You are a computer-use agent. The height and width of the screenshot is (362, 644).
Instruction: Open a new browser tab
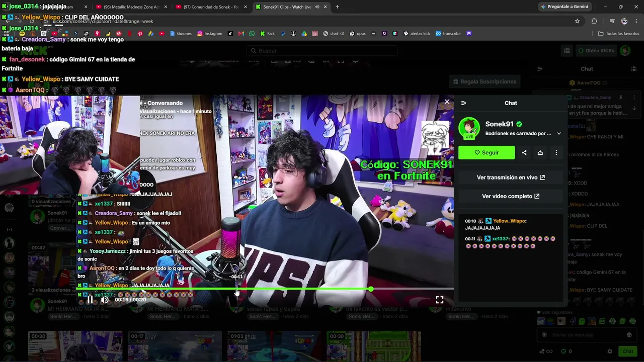point(337,7)
